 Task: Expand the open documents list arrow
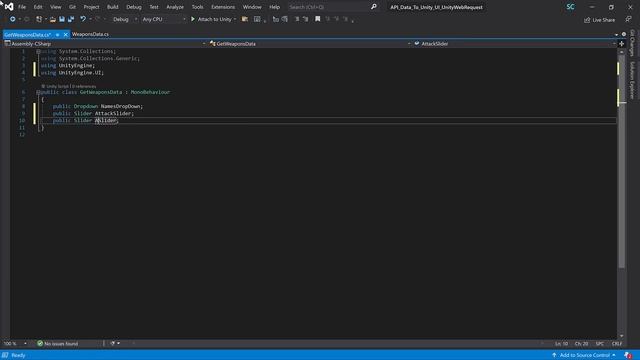(616, 35)
